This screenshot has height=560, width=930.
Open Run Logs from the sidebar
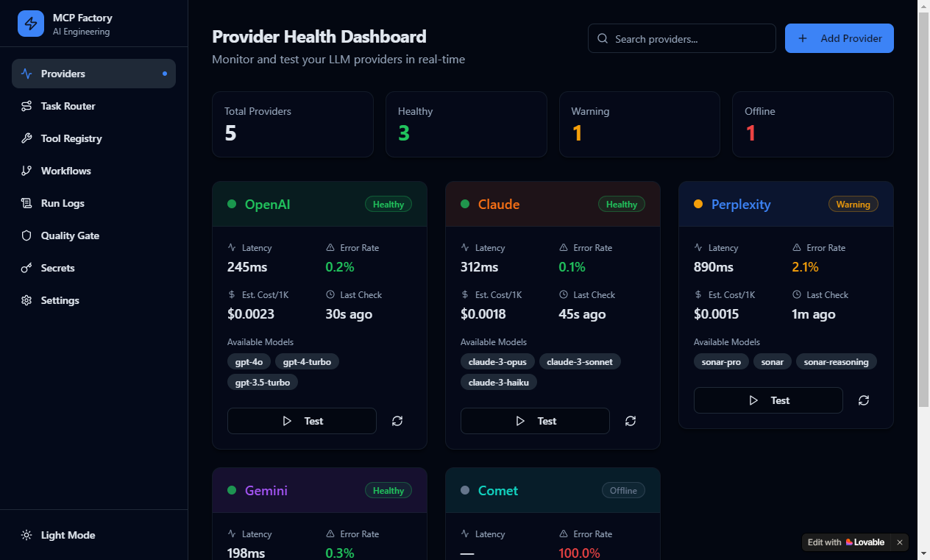94,203
